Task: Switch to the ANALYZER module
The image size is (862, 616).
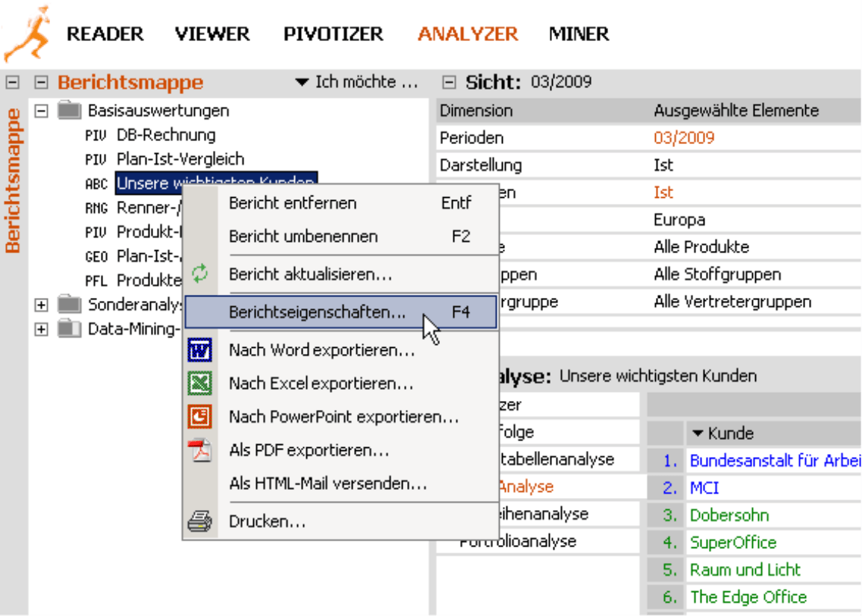Action: 468,34
